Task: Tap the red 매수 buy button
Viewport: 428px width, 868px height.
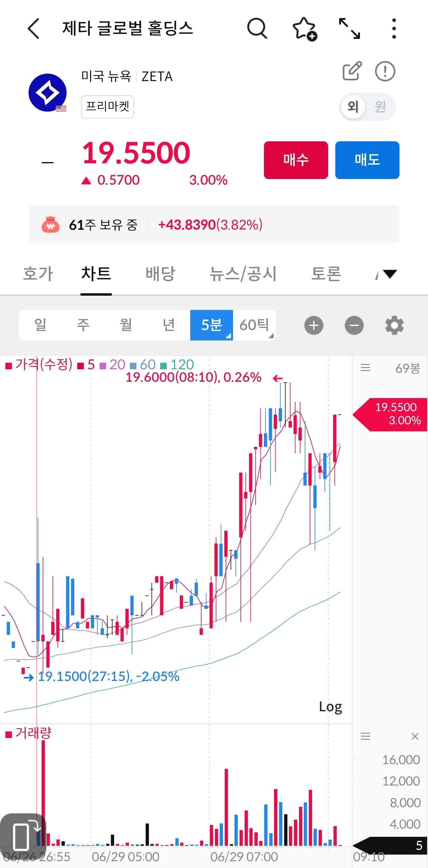Action: (x=296, y=160)
